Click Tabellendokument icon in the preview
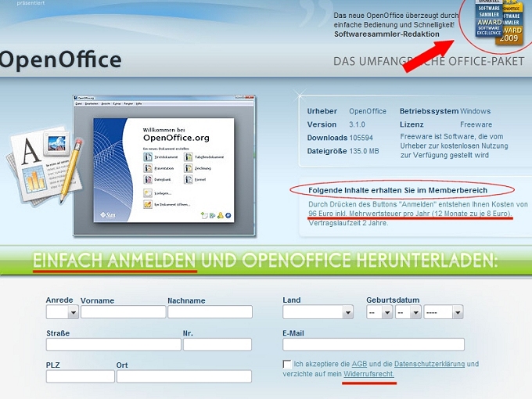Viewport: 532px width, 399px height. point(189,156)
